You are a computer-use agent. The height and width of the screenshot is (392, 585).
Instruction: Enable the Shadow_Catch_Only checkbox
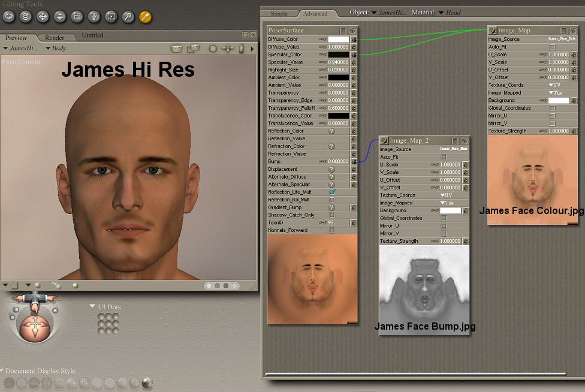point(332,215)
